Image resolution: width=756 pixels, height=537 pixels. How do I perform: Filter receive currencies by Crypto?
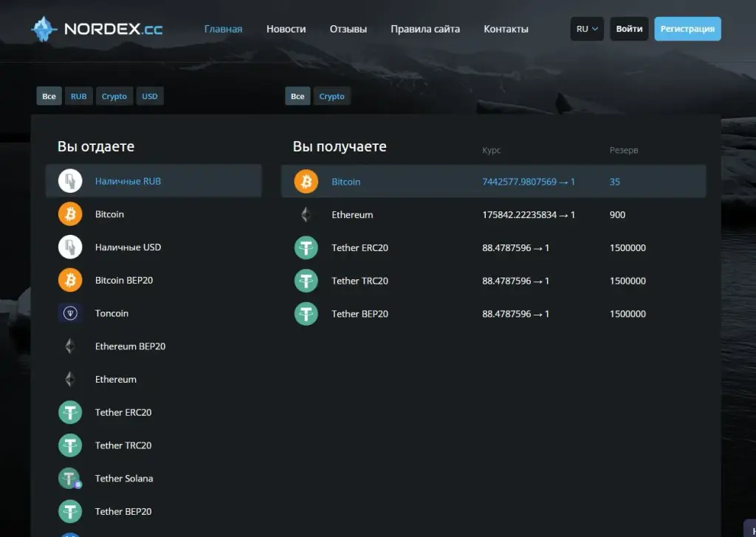pyautogui.click(x=331, y=96)
